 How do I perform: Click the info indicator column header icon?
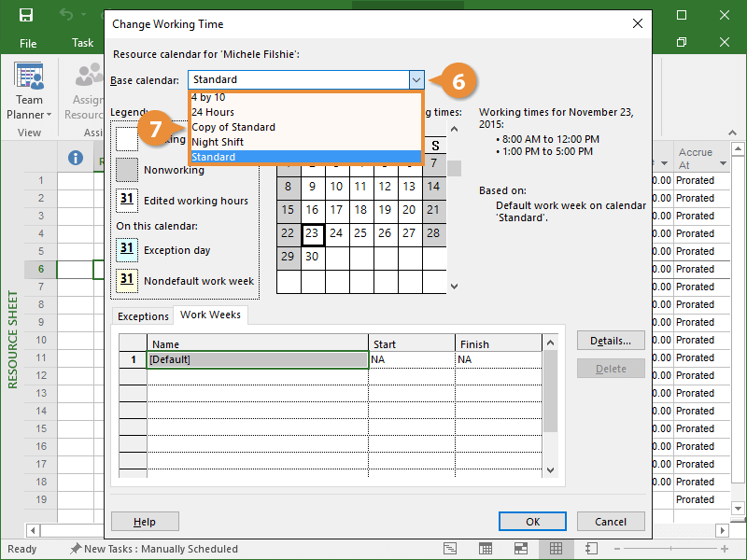click(77, 158)
